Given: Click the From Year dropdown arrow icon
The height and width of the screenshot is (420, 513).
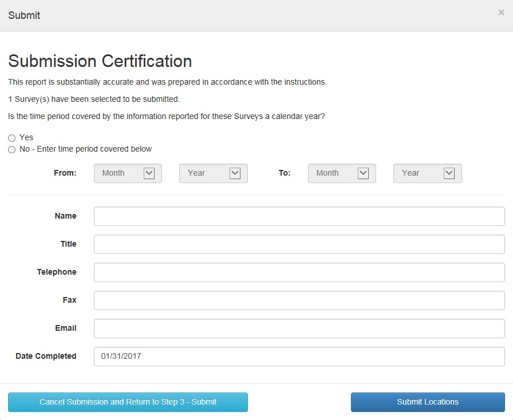Looking at the screenshot, I should click(235, 173).
